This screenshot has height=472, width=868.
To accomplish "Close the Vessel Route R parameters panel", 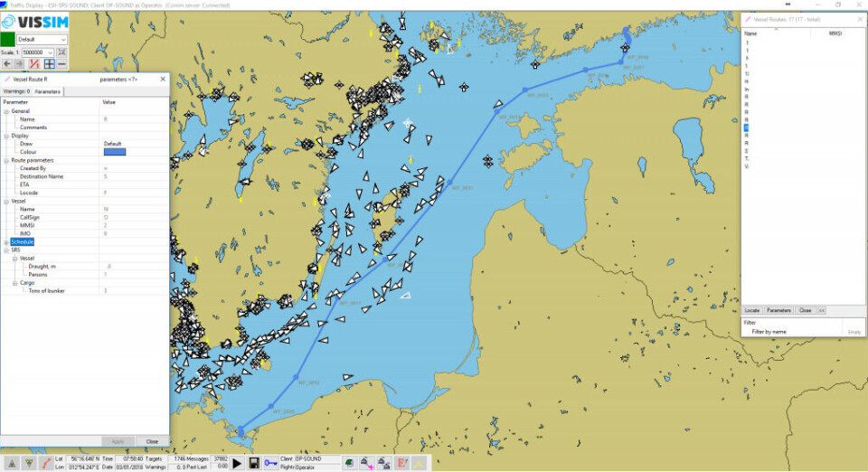I will (163, 80).
